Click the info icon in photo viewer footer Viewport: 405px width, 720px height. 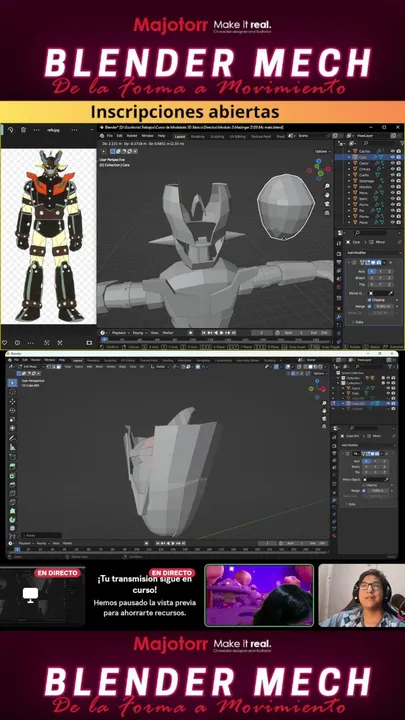[17, 343]
